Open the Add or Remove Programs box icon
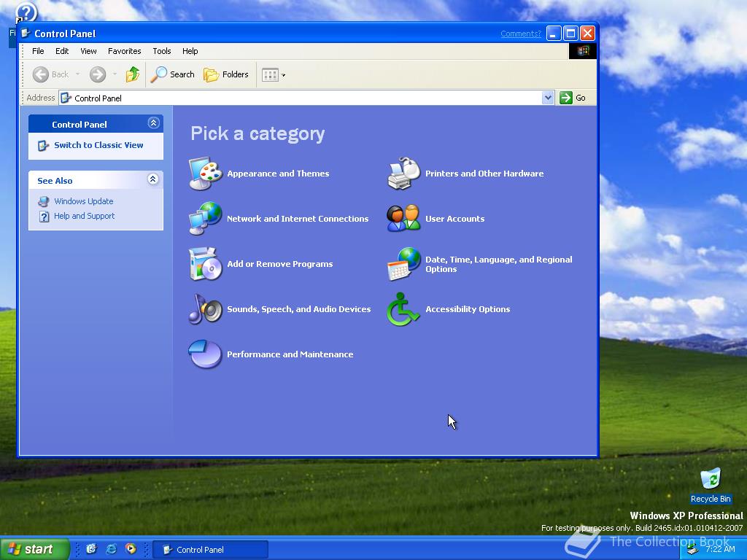Viewport: 747px width, 560px height. click(x=205, y=264)
